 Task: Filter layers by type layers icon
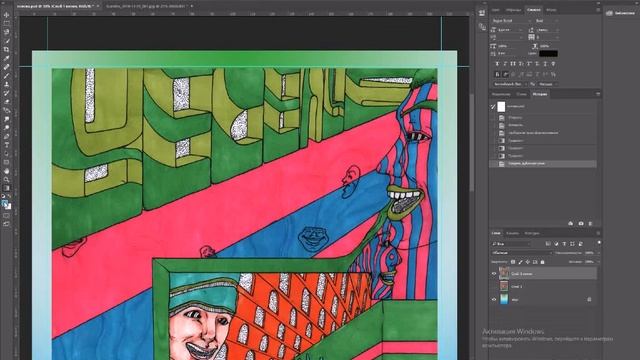(x=564, y=244)
